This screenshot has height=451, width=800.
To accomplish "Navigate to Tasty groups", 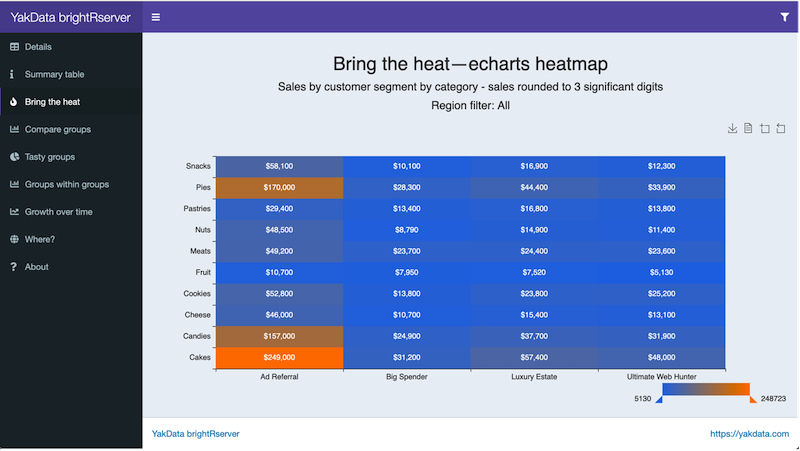I will pos(49,157).
